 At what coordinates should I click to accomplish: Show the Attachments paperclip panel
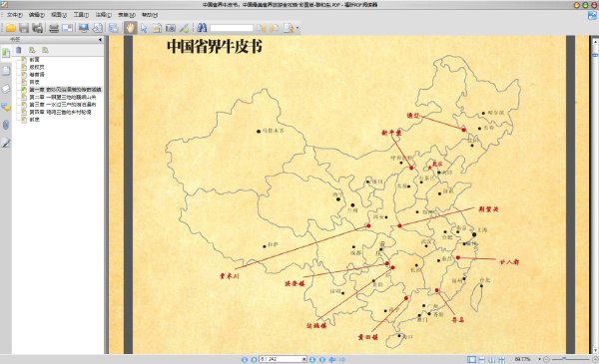pos(6,125)
